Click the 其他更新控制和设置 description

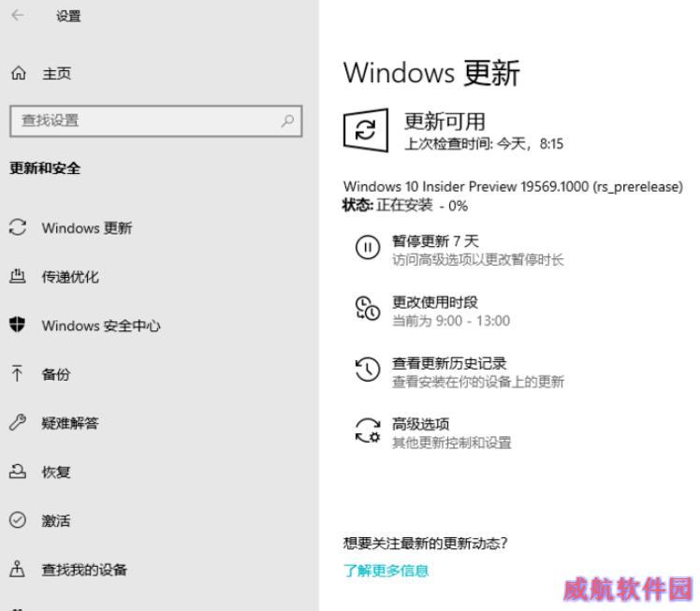452,443
